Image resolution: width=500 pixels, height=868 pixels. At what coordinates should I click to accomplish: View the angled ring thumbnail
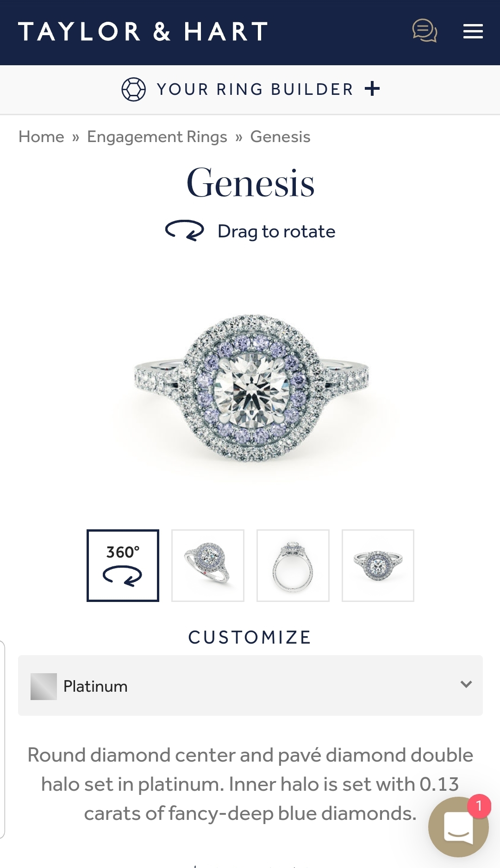(208, 565)
